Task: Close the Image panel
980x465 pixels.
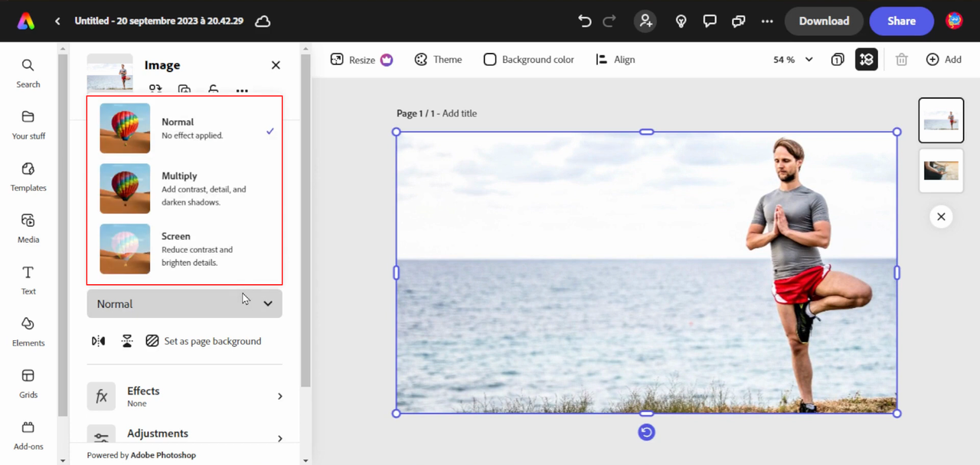Action: pos(276,65)
